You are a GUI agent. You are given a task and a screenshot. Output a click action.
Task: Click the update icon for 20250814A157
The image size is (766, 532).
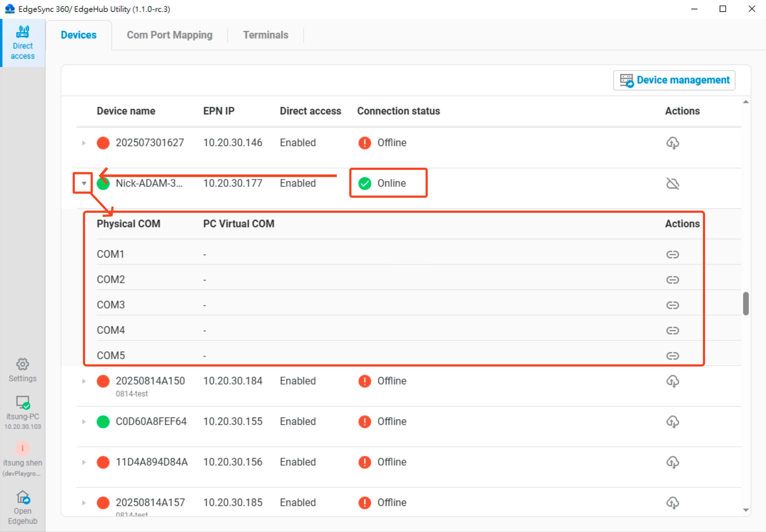[674, 503]
